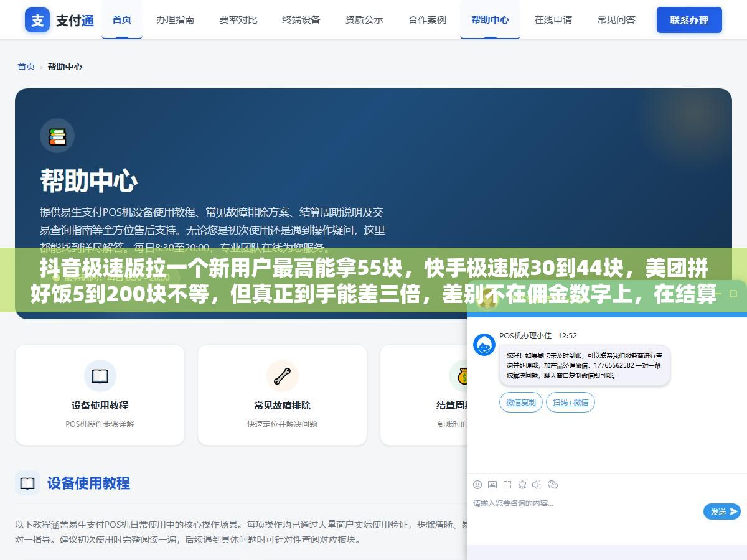This screenshot has height=560, width=747.
Task: Open the emoji picker in chat
Action: coord(477,484)
